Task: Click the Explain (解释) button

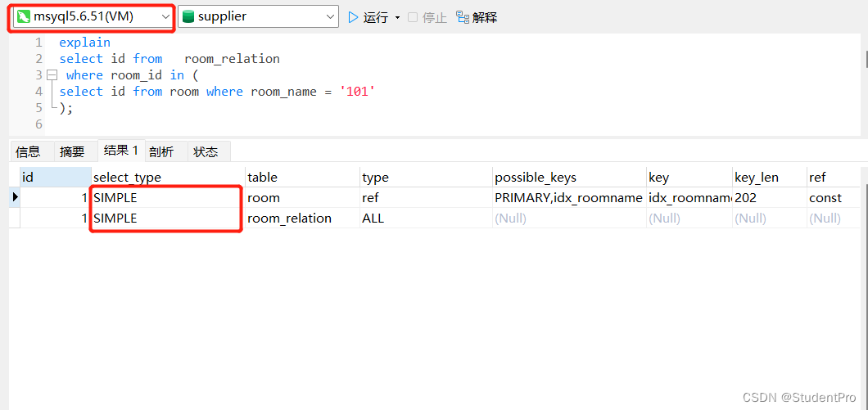Action: 477,18
